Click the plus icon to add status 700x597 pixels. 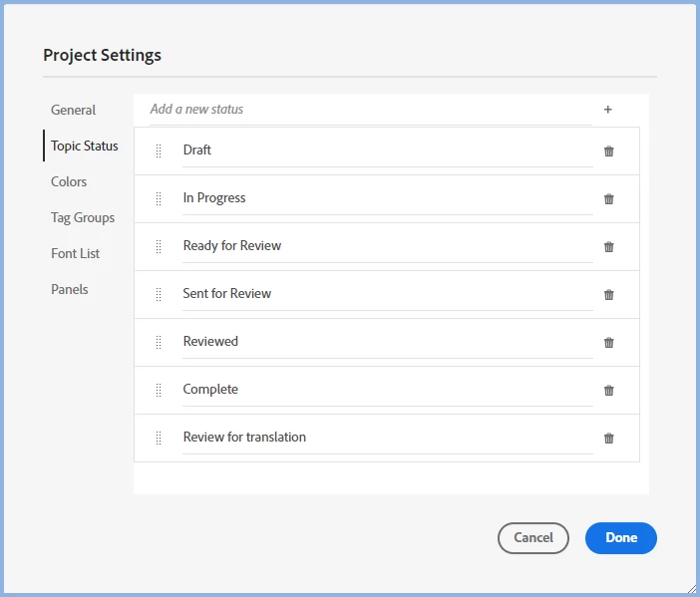coord(608,110)
